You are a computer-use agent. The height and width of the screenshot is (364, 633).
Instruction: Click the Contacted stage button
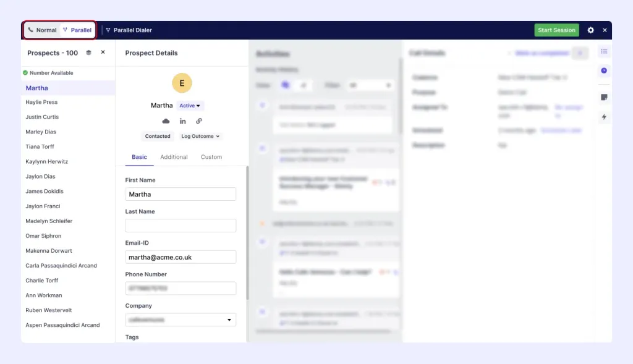pyautogui.click(x=158, y=137)
